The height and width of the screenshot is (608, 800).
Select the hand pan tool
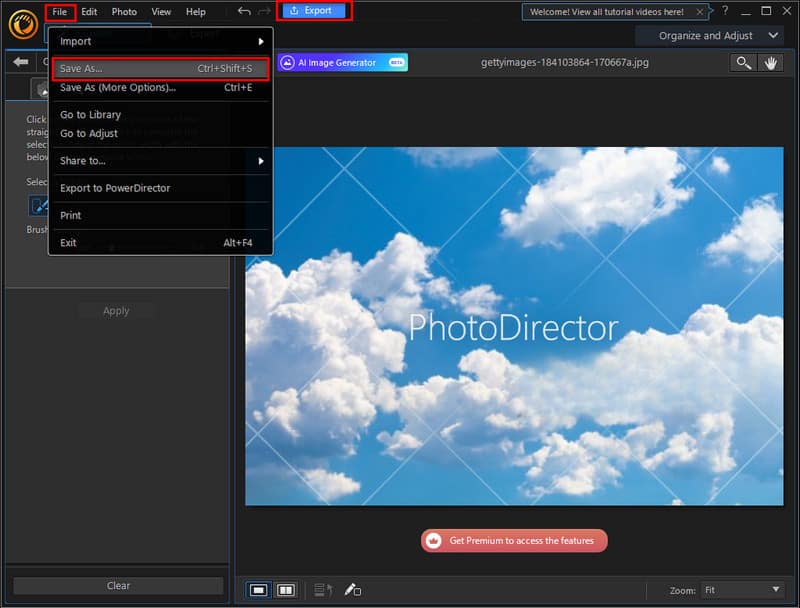coord(770,63)
